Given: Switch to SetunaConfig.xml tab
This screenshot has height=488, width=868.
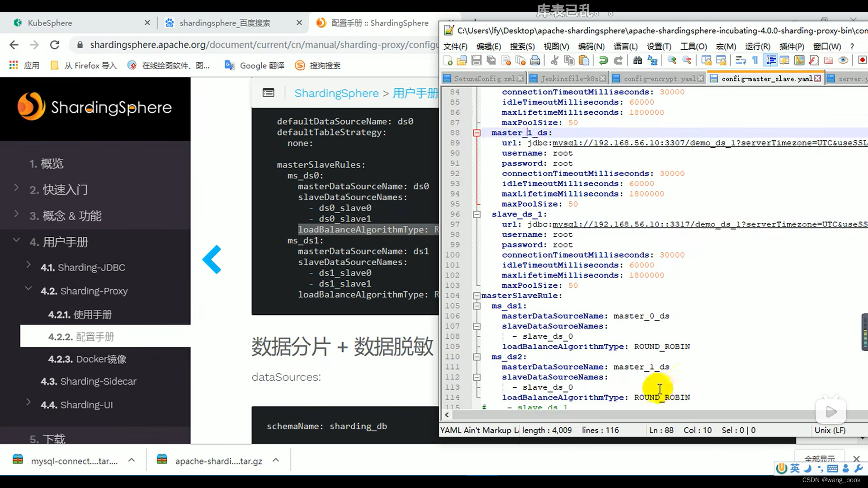Looking at the screenshot, I should (x=484, y=79).
